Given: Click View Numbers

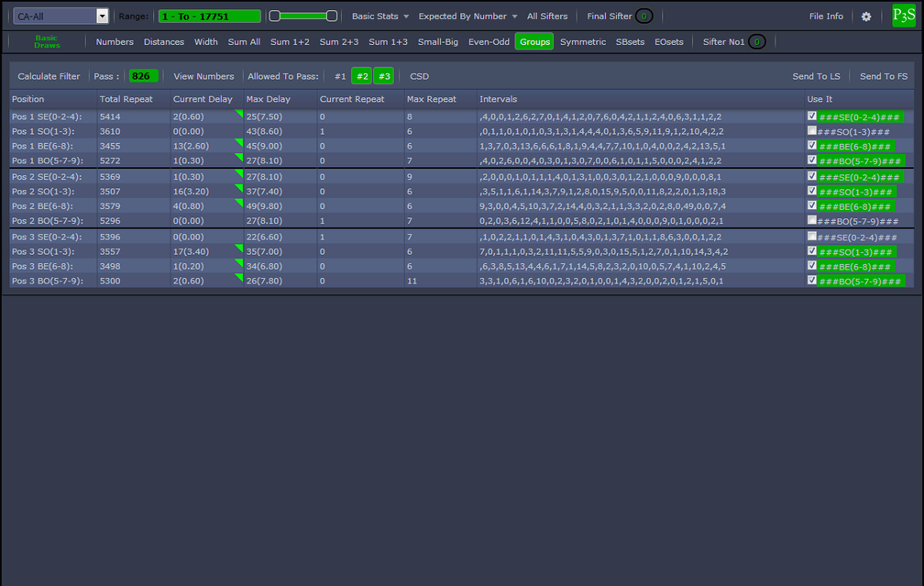Looking at the screenshot, I should 203,76.
